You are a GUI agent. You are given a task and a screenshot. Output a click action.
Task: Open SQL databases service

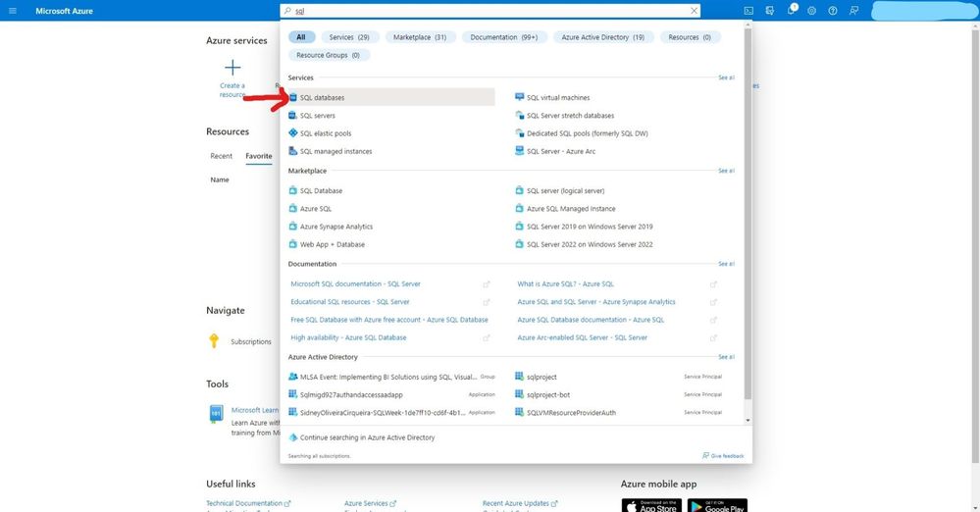pyautogui.click(x=391, y=97)
